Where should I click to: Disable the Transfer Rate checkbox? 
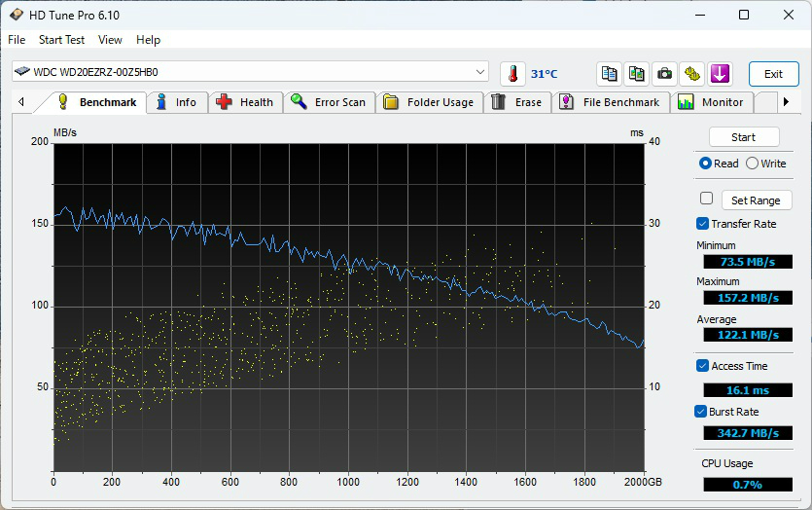(703, 224)
